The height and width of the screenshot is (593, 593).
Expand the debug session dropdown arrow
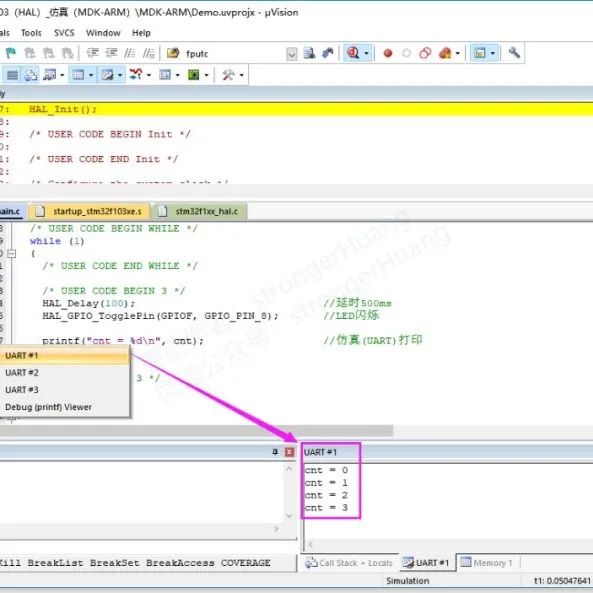[x=366, y=53]
